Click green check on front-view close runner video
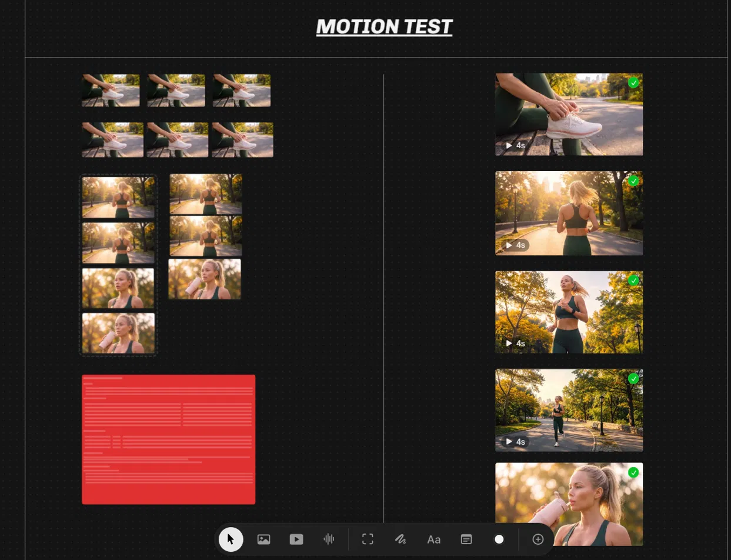The image size is (731, 560). coord(633,281)
